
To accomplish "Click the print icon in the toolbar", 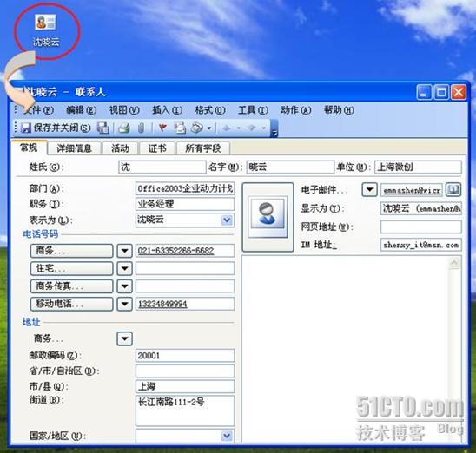I will (124, 128).
